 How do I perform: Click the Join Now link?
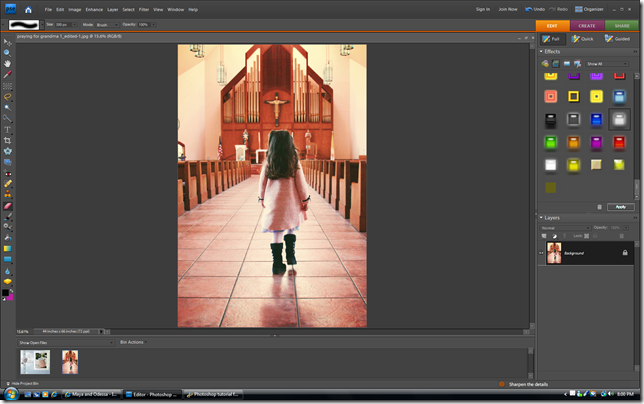508,9
